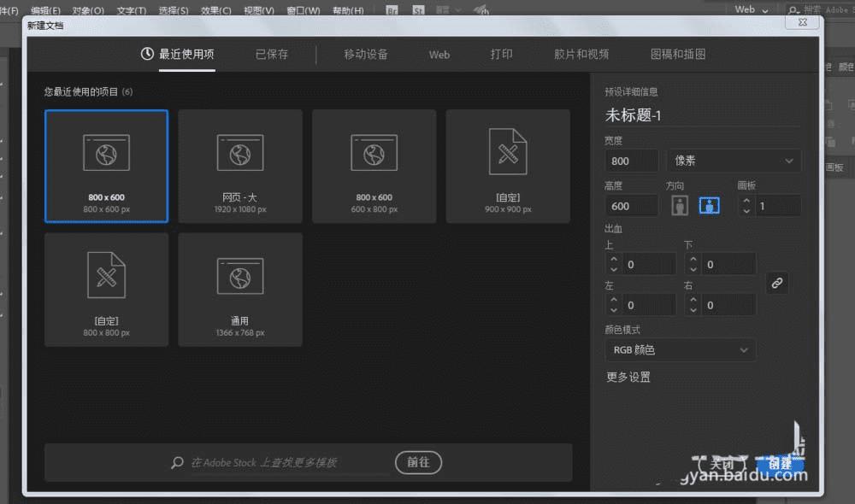Switch to the 最近使用项 tab
The image size is (855, 504).
coord(186,54)
